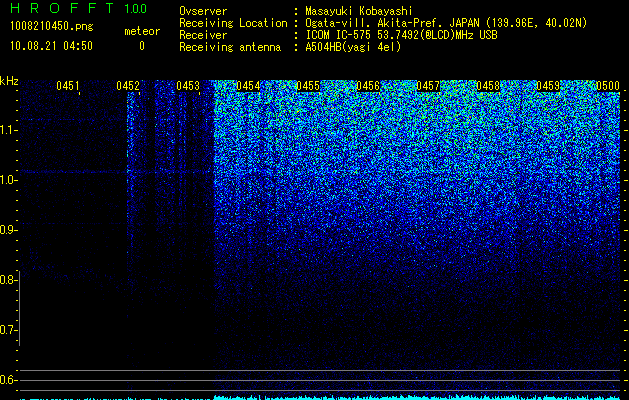
Task: Click the Receiving Location label
Action: tap(233, 23)
